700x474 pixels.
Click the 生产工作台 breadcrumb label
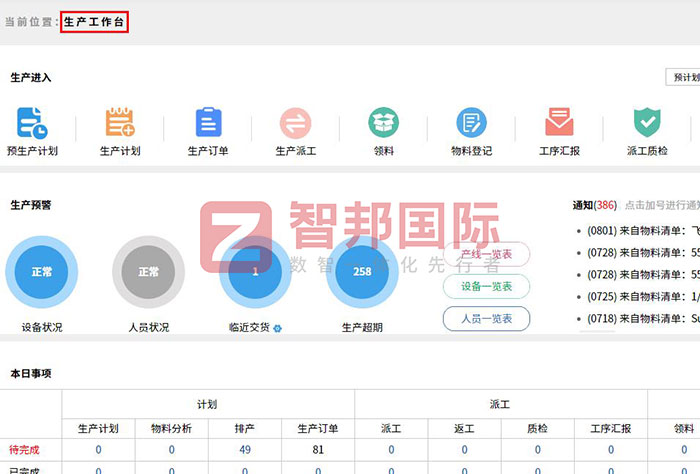pos(95,21)
